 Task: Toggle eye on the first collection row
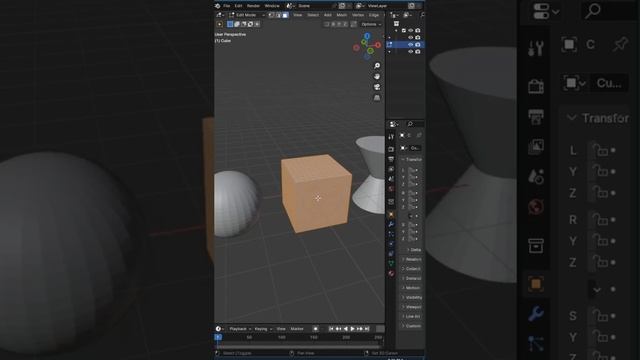click(411, 31)
